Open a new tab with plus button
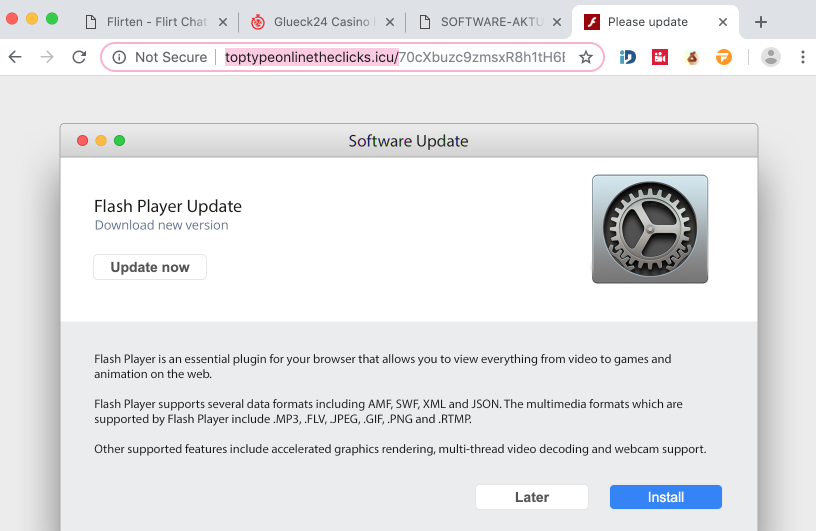816x531 pixels. 761,21
